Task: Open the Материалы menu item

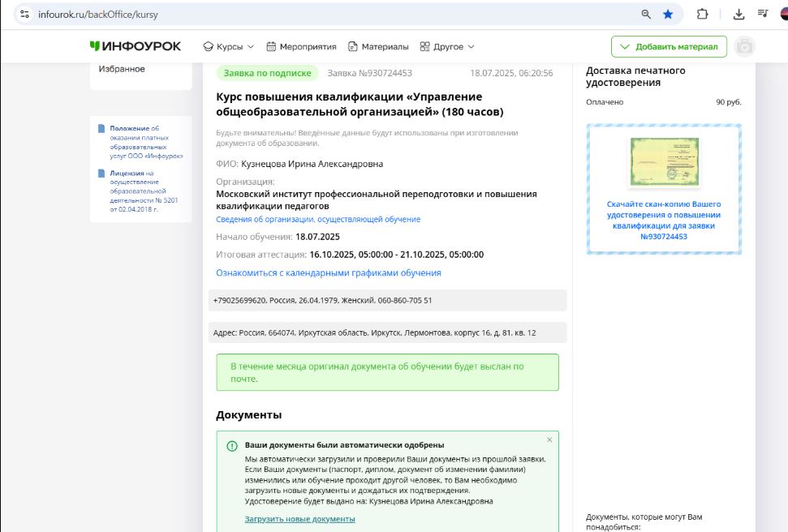Action: (378, 46)
